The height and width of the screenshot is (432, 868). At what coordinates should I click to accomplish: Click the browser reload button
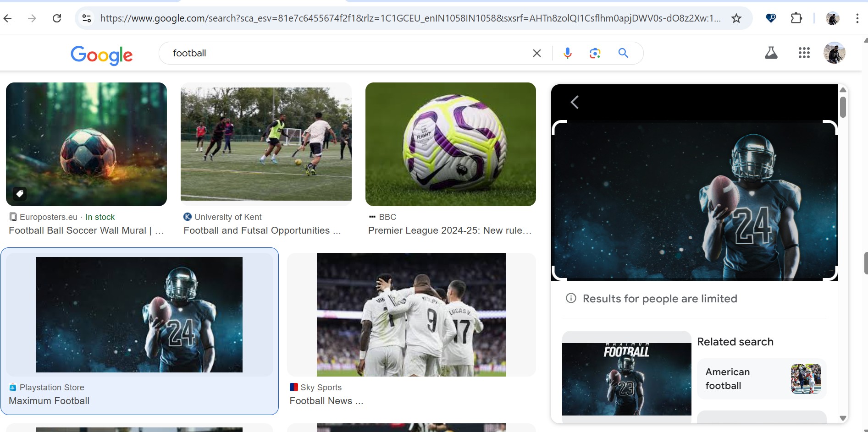(x=57, y=18)
